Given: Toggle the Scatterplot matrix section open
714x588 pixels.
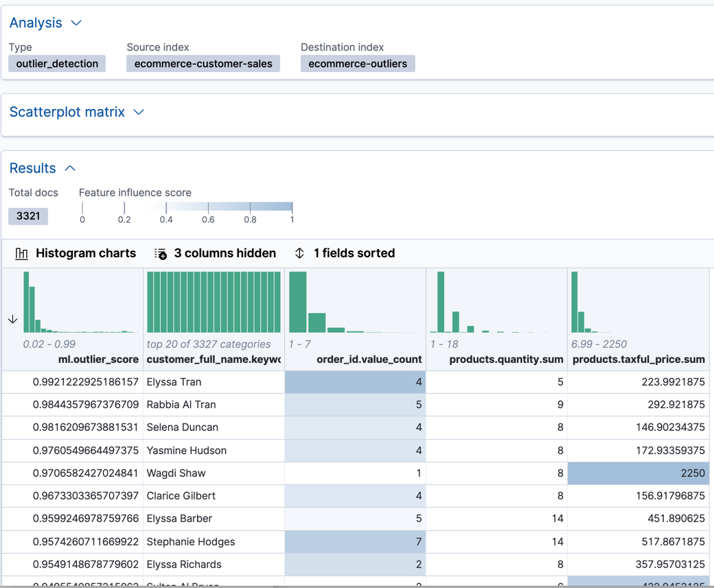Looking at the screenshot, I should [x=139, y=113].
